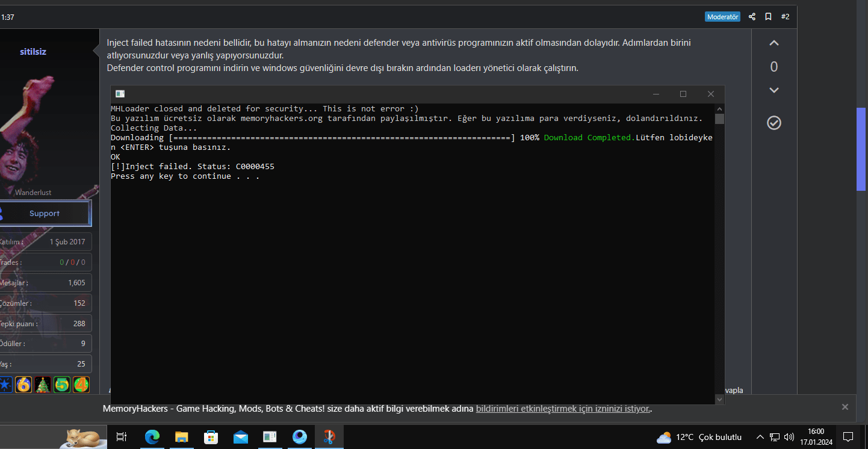Click the Yaş value 25
This screenshot has width=868, height=449.
[x=81, y=365]
